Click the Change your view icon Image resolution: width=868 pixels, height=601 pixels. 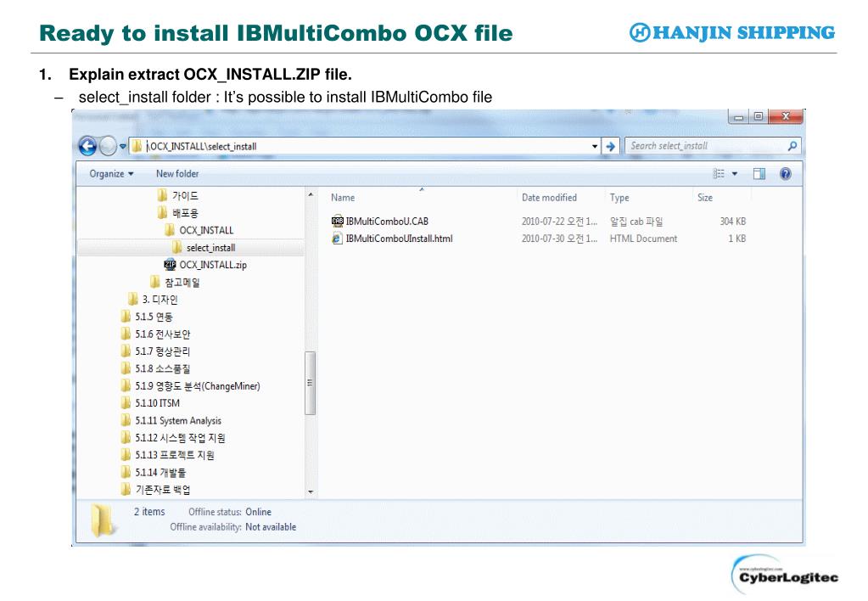pyautogui.click(x=719, y=174)
